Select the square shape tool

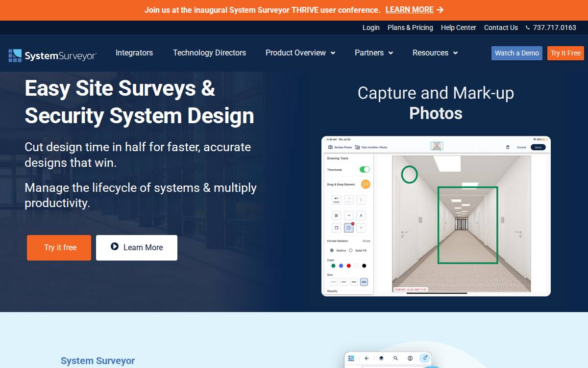click(x=336, y=228)
